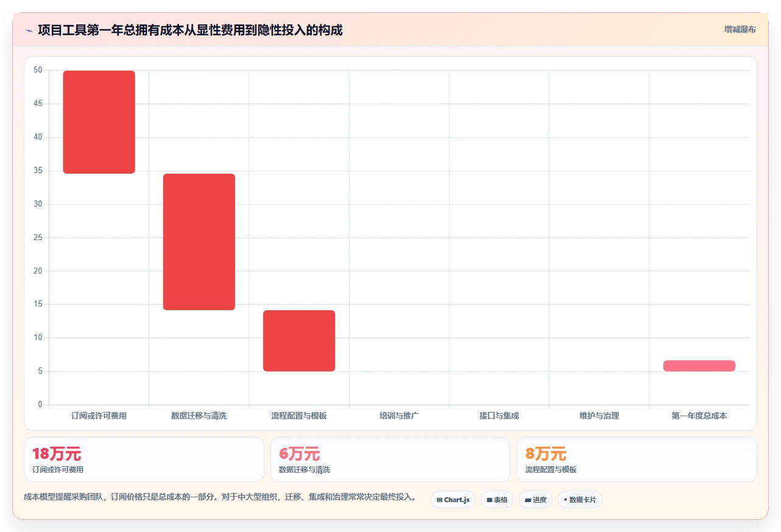Select the 进度 tag chip
The width and height of the screenshot is (781, 532).
click(x=535, y=500)
